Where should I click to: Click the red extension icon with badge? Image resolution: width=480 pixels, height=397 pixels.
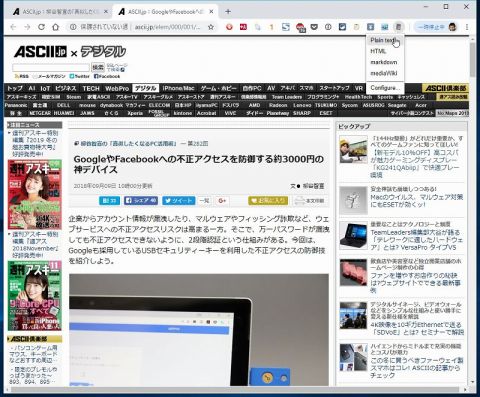[301, 27]
